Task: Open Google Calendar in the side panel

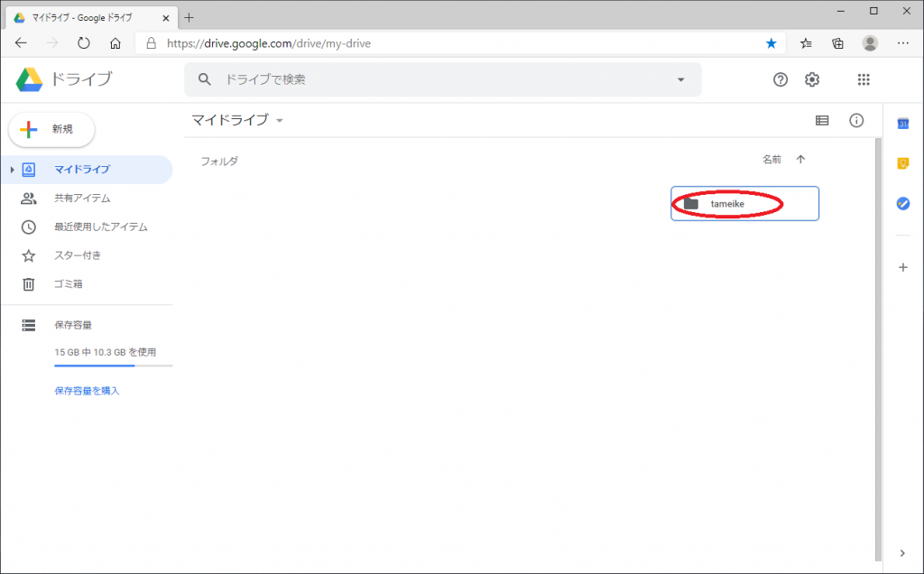Action: tap(901, 123)
